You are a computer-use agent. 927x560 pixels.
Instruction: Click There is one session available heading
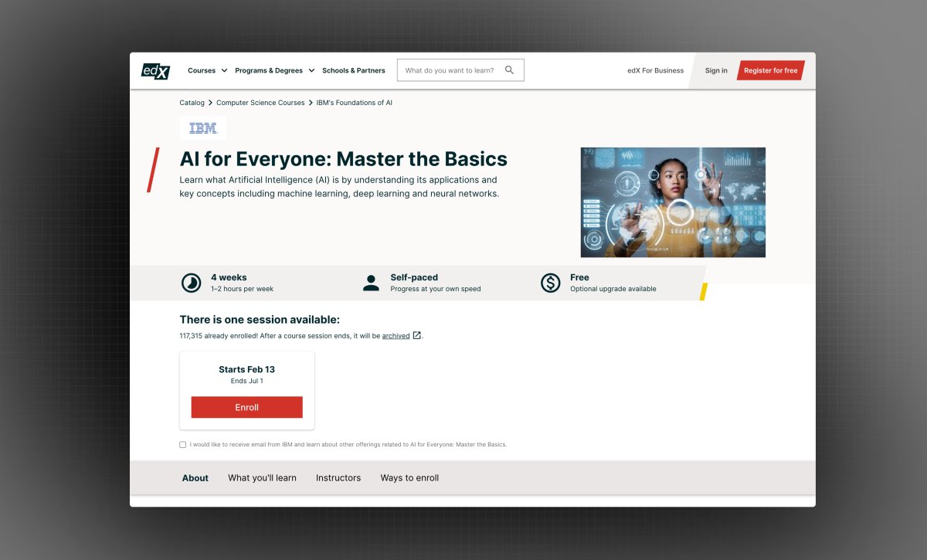(x=260, y=320)
